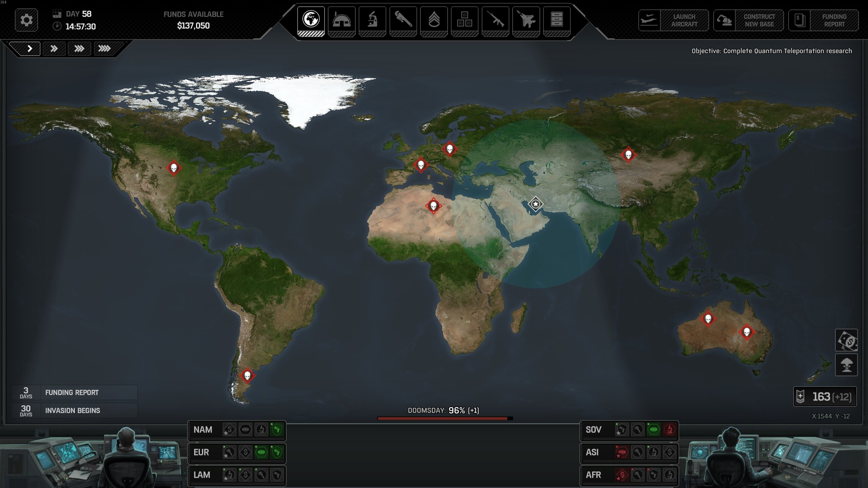Select the NAM region label

tap(203, 430)
